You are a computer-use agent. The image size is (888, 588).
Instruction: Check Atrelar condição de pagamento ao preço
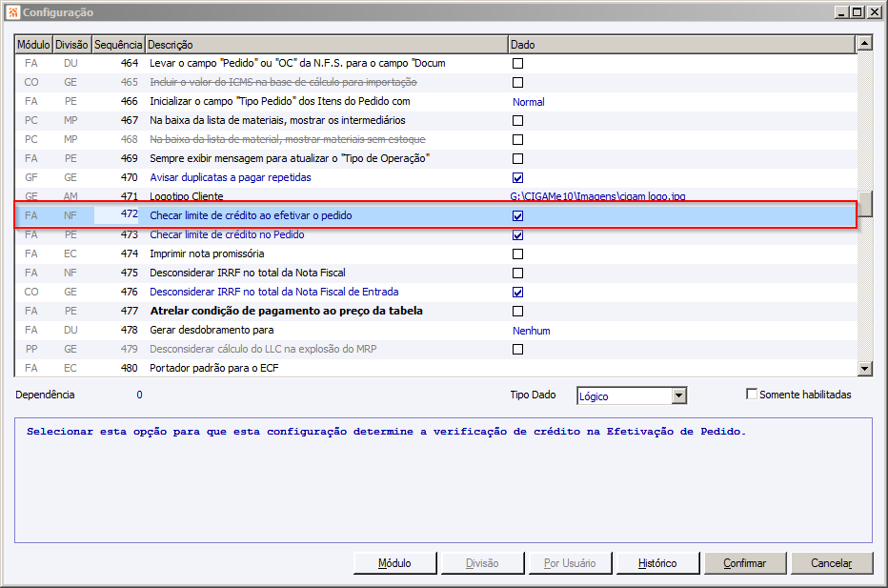517,311
